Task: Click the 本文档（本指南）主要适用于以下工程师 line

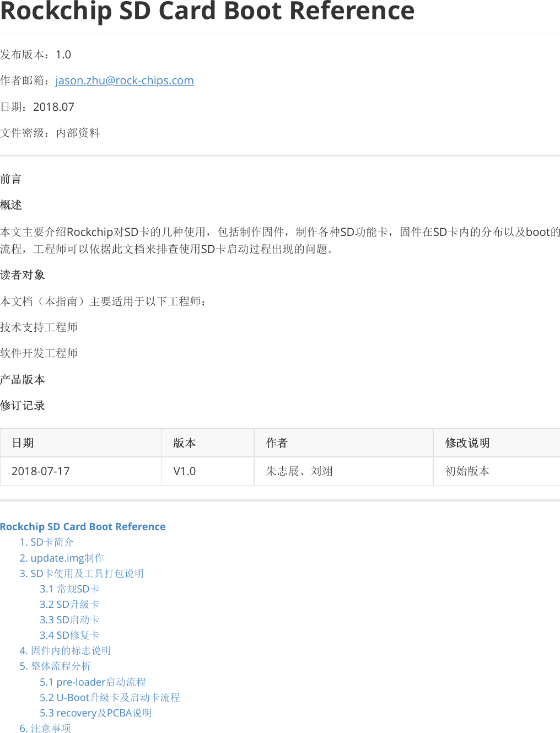Action: 103,301
